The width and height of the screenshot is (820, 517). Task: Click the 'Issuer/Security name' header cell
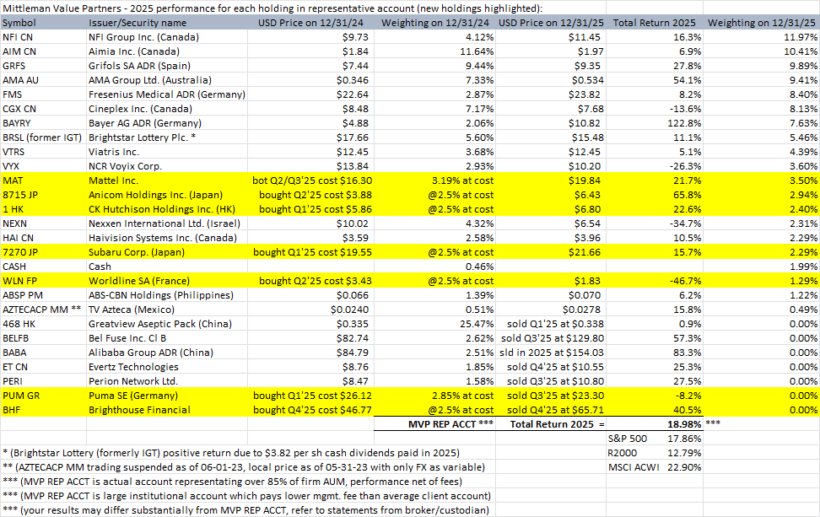167,22
